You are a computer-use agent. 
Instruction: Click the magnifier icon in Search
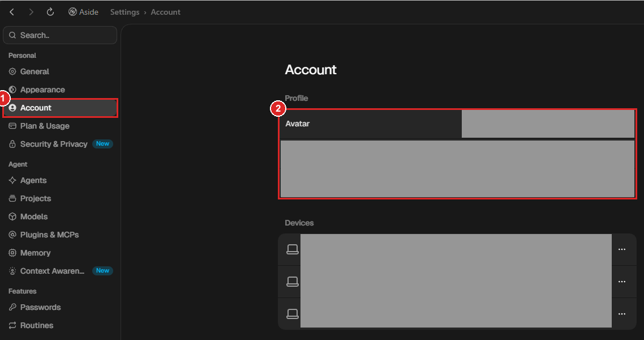click(12, 35)
